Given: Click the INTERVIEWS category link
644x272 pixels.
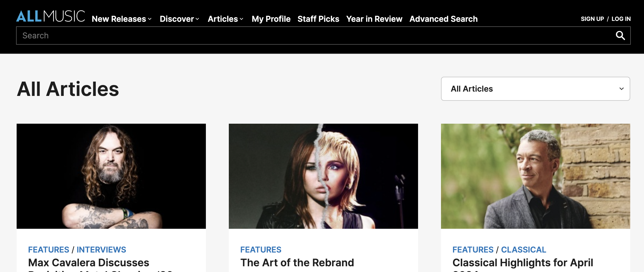Looking at the screenshot, I should click(101, 249).
